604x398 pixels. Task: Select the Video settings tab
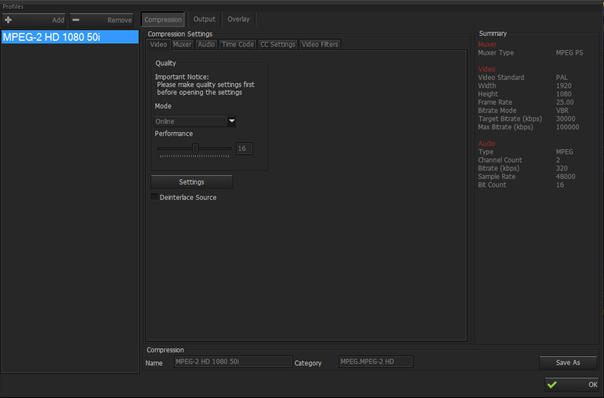click(158, 44)
